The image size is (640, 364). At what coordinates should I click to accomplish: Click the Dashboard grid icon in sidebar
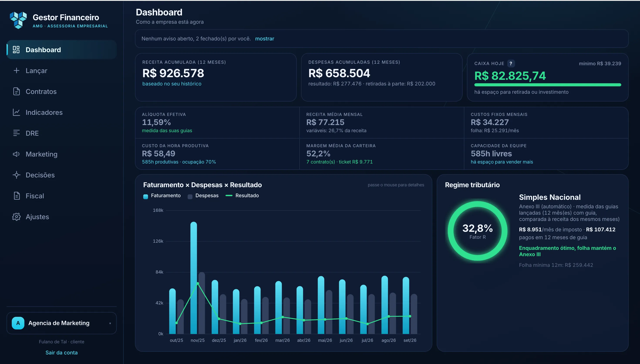click(x=16, y=50)
